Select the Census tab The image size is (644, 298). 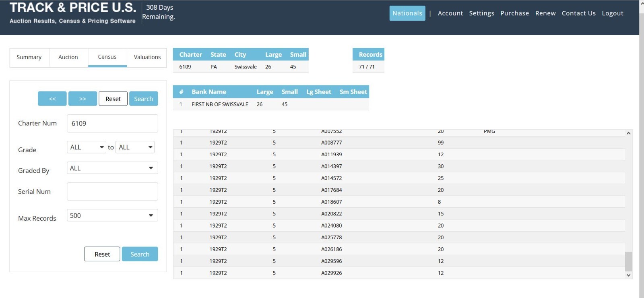107,58
